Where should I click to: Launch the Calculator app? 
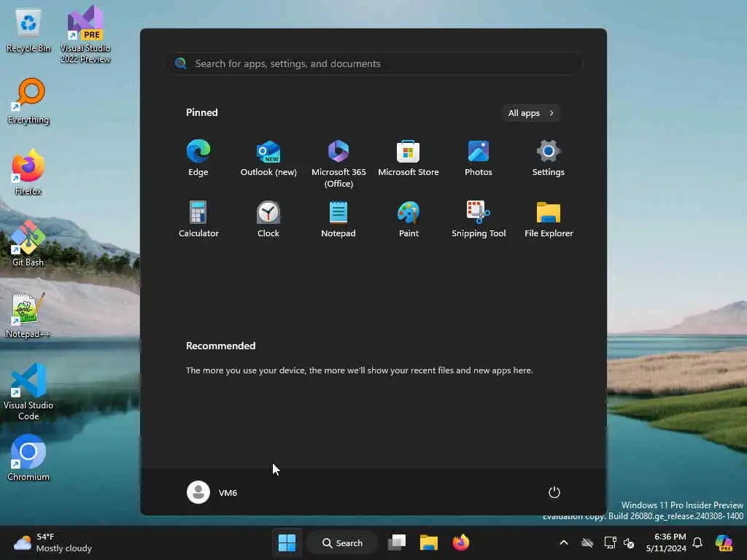click(198, 219)
